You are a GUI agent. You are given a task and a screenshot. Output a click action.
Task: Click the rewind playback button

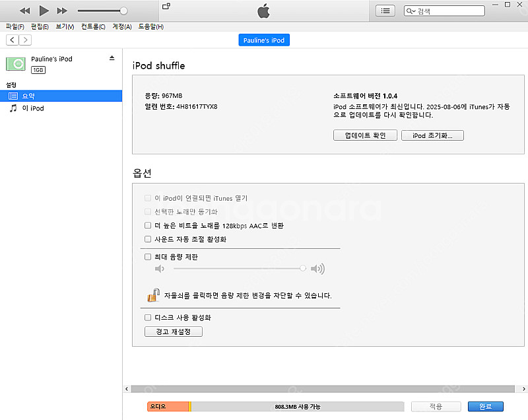point(24,11)
